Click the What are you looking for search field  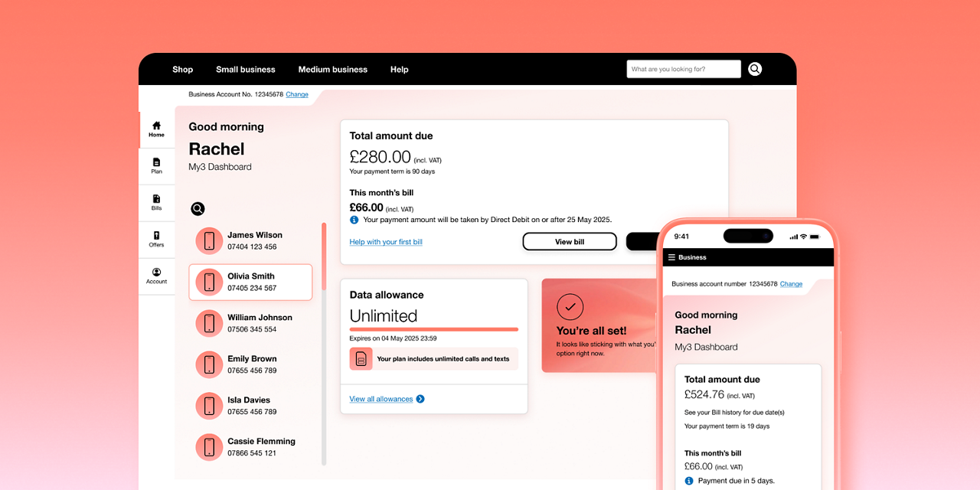point(683,69)
